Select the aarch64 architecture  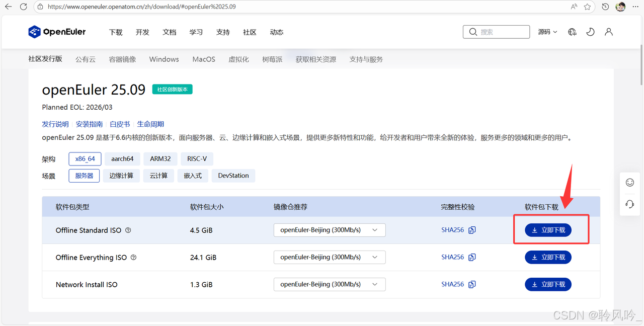(122, 158)
